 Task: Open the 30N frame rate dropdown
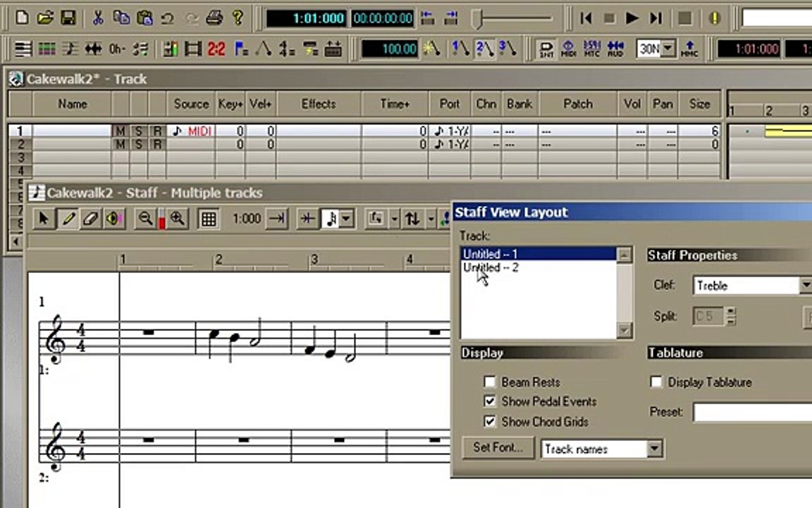click(x=668, y=49)
